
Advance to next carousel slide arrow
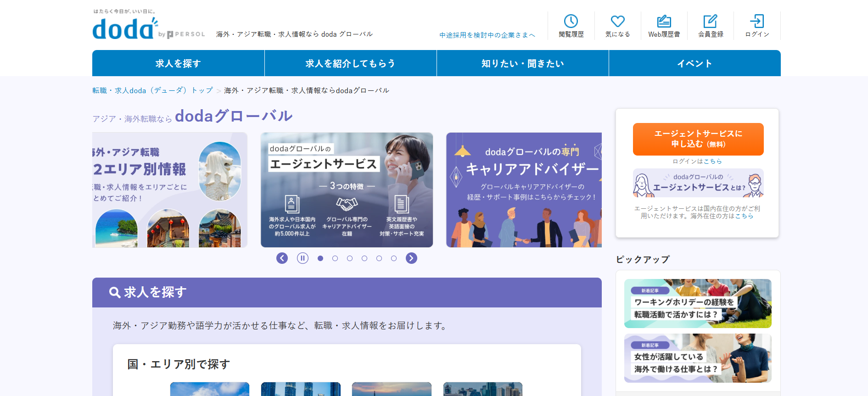coord(411,258)
